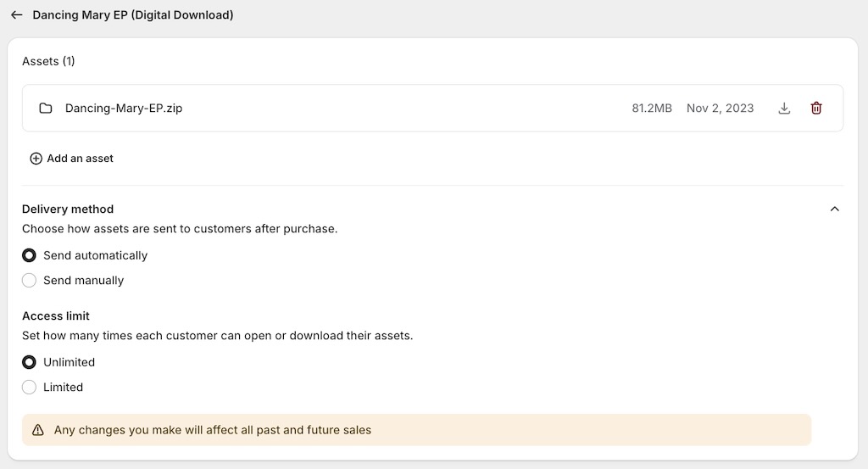The image size is (868, 469).
Task: Click the Nov 2, 2023 date
Action: (721, 108)
